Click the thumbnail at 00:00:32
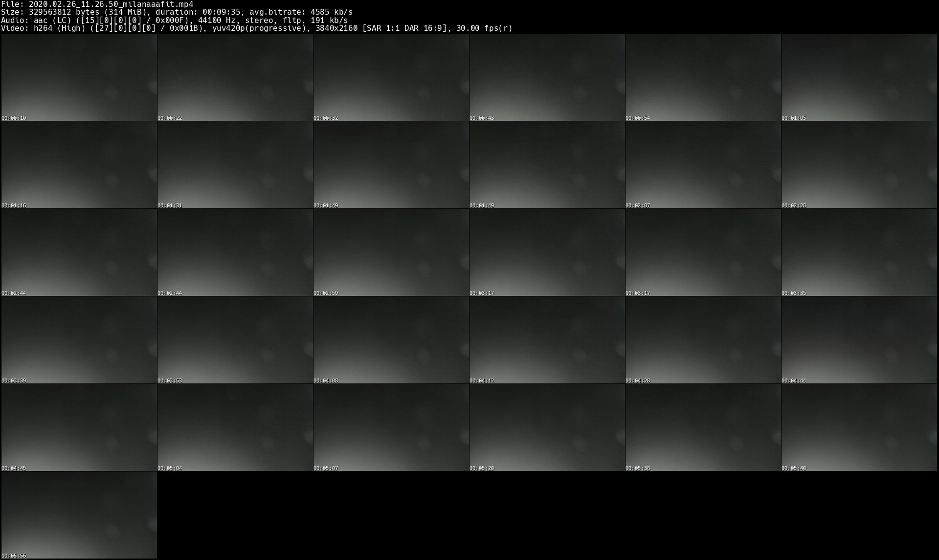The image size is (939, 560). 391,77
